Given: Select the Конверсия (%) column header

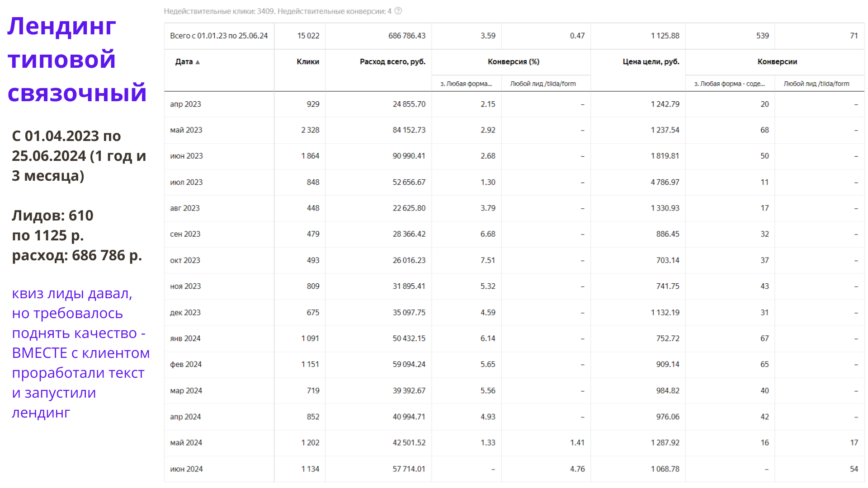Looking at the screenshot, I should click(513, 61).
